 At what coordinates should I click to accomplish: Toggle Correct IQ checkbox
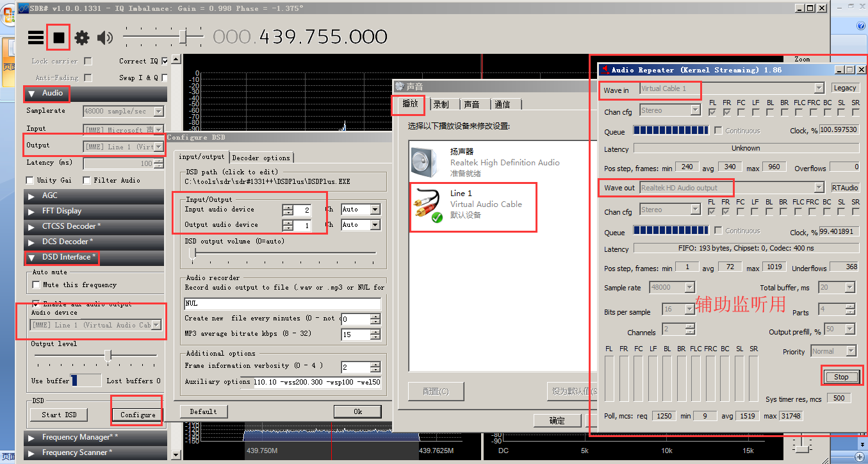pyautogui.click(x=165, y=62)
